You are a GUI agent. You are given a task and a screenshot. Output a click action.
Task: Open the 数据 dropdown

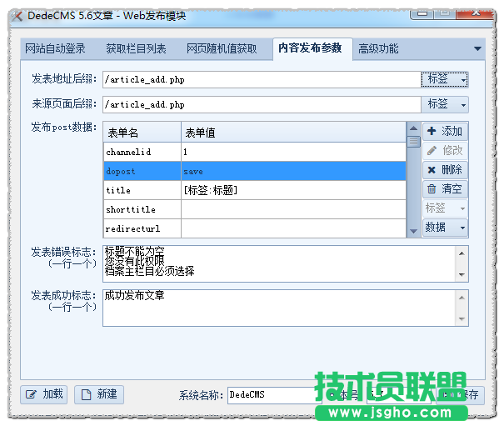coord(445,228)
